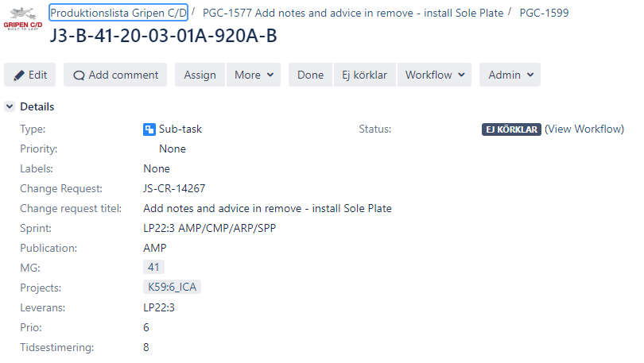This screenshot has width=644, height=363.
Task: Open the Workflow dropdown menu
Action: click(x=435, y=75)
